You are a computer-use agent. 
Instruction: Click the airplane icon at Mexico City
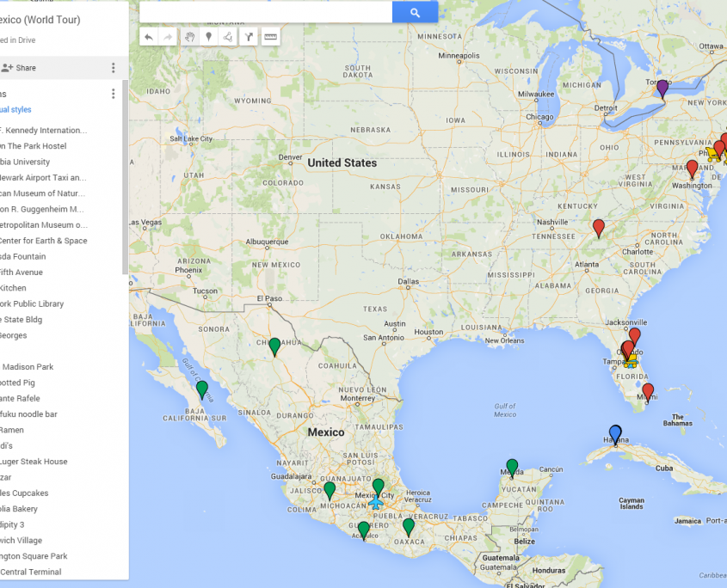375,502
